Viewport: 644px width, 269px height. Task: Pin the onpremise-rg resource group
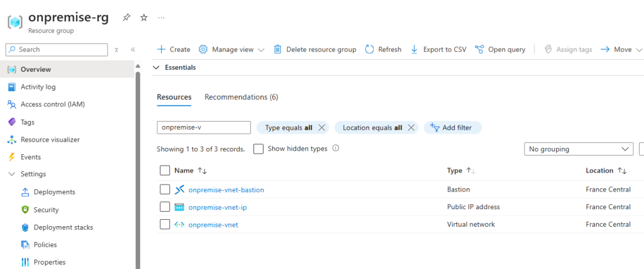pyautogui.click(x=127, y=18)
